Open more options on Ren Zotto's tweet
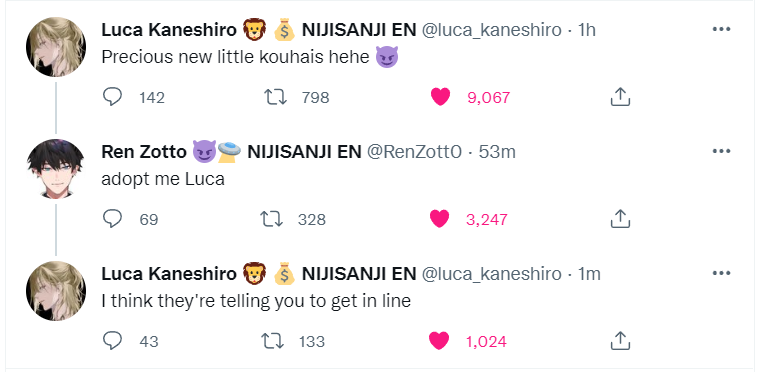 point(721,152)
